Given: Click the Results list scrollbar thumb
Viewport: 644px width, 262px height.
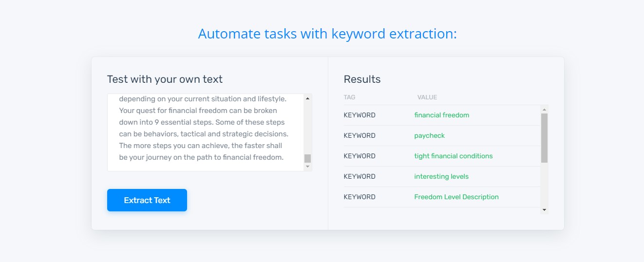Looking at the screenshot, I should click(x=545, y=138).
